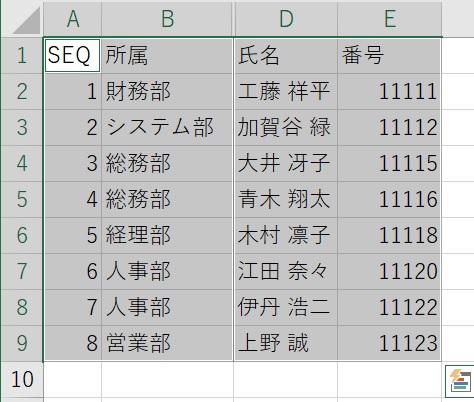Select cell containing 営業部
Viewport: 474px width, 402px height.
[167, 343]
